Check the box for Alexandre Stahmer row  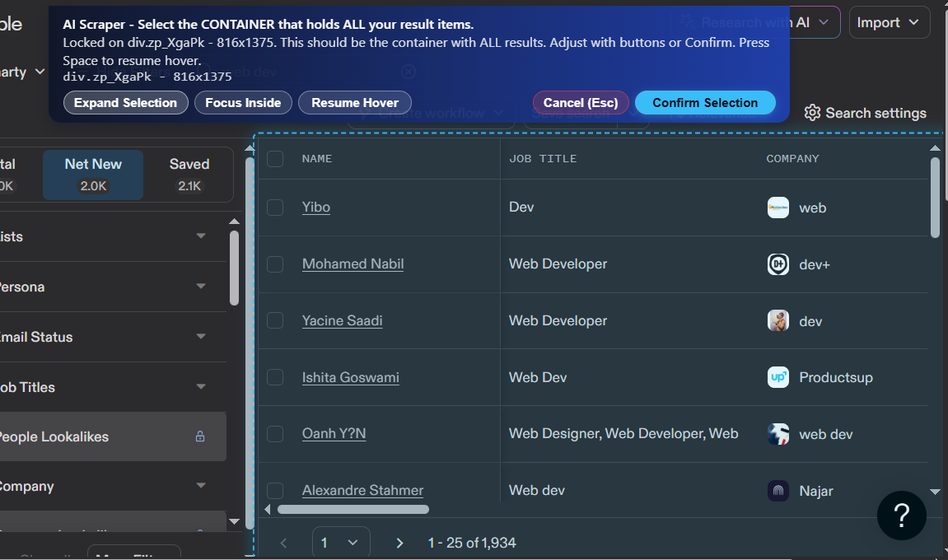(275, 491)
